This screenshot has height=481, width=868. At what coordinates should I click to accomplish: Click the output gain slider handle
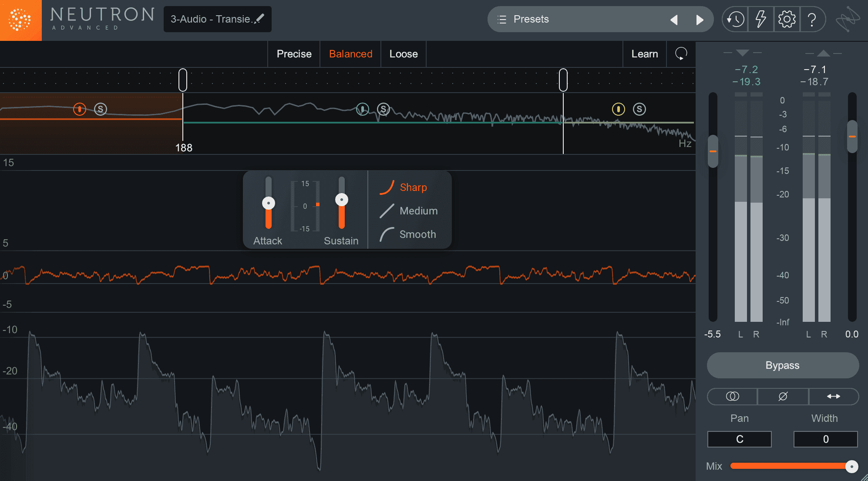point(852,137)
